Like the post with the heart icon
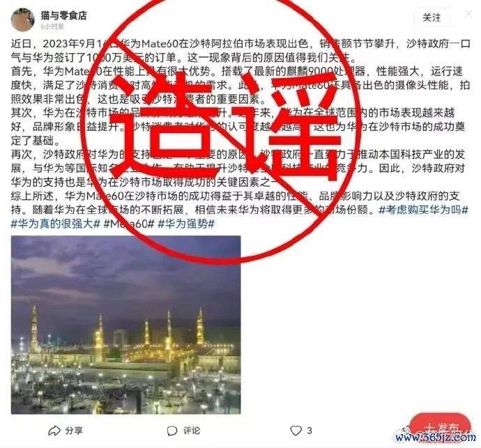This screenshot has height=448, width=481. [296, 431]
